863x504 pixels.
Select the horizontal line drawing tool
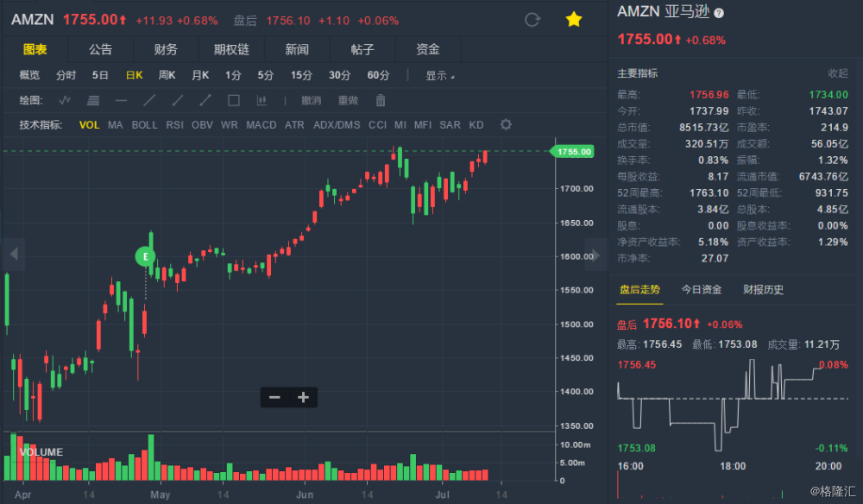coord(121,100)
